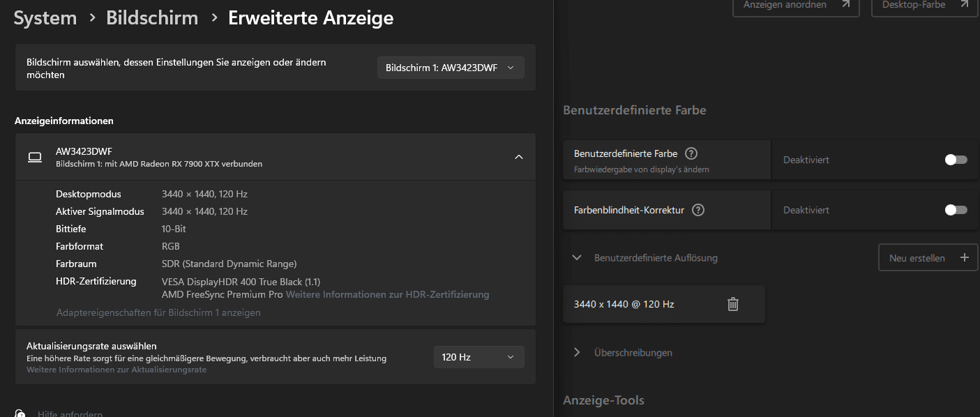The width and height of the screenshot is (980, 417).
Task: Click the monitor icon next to AW3423DWF
Action: pyautogui.click(x=35, y=157)
